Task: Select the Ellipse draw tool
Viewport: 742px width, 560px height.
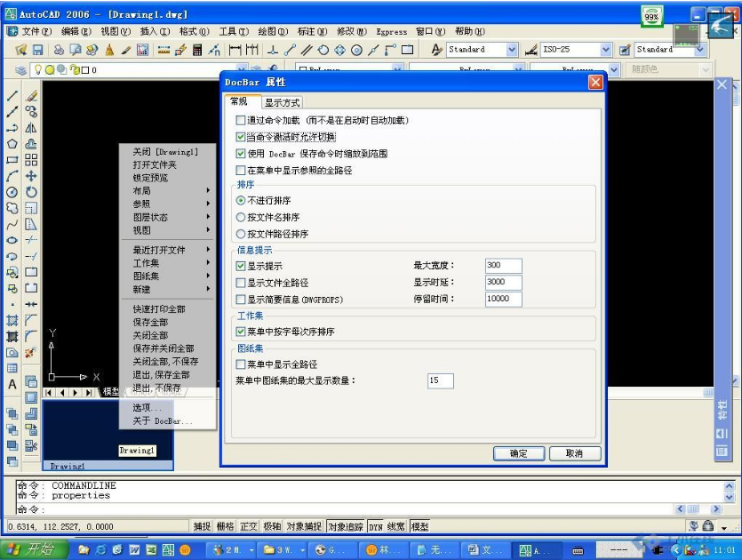Action: coord(12,240)
